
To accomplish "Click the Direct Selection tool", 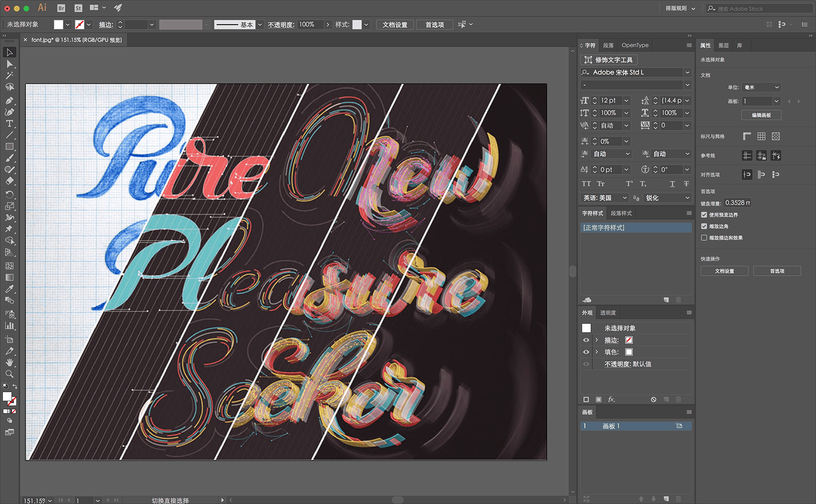I will (9, 64).
